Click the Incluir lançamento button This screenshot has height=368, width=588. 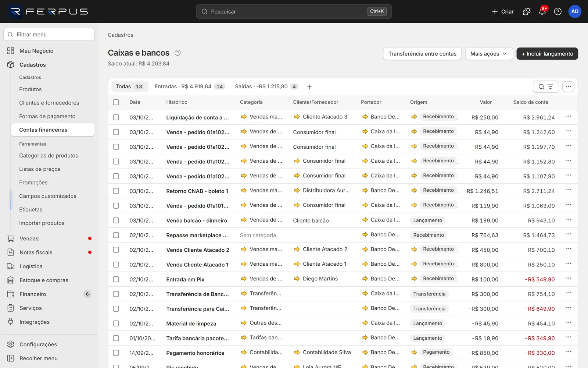coord(547,54)
